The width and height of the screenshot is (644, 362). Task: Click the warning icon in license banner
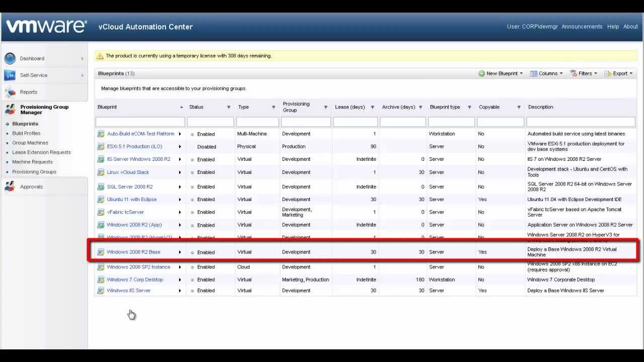click(x=100, y=56)
